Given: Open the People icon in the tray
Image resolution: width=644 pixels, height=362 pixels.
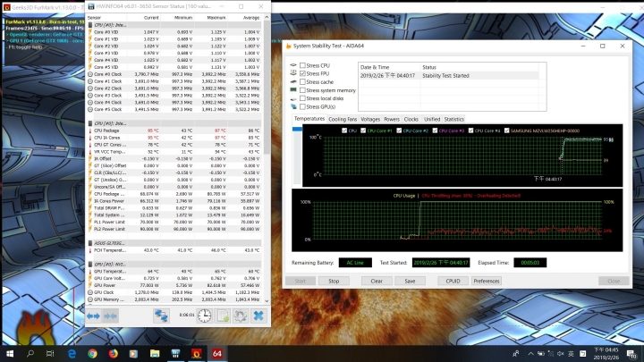Looking at the screenshot, I should [x=515, y=353].
